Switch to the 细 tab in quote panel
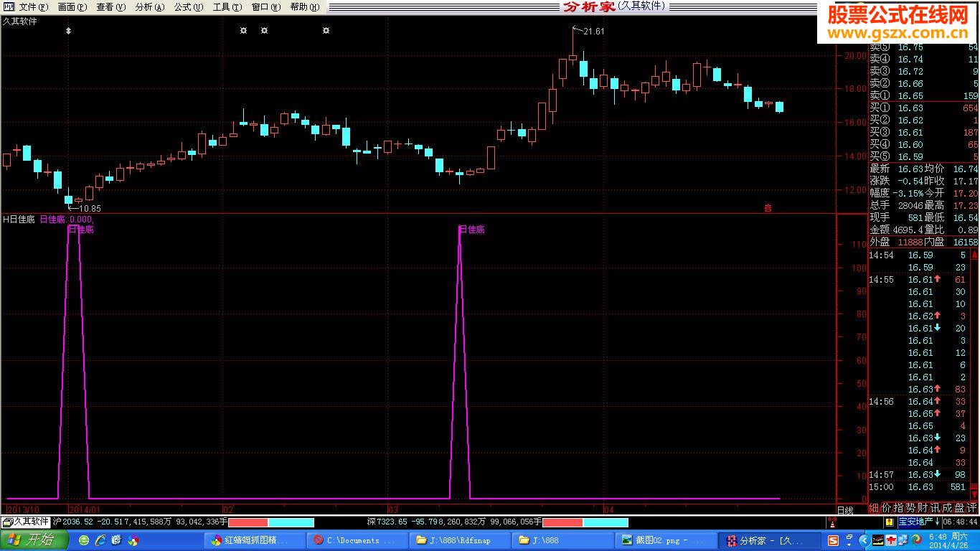 (875, 508)
